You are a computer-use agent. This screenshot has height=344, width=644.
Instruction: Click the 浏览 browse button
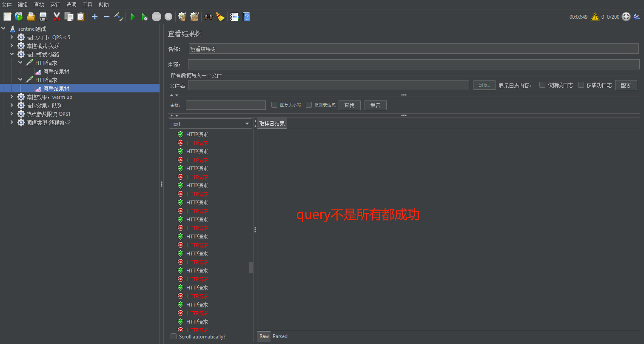click(x=484, y=85)
